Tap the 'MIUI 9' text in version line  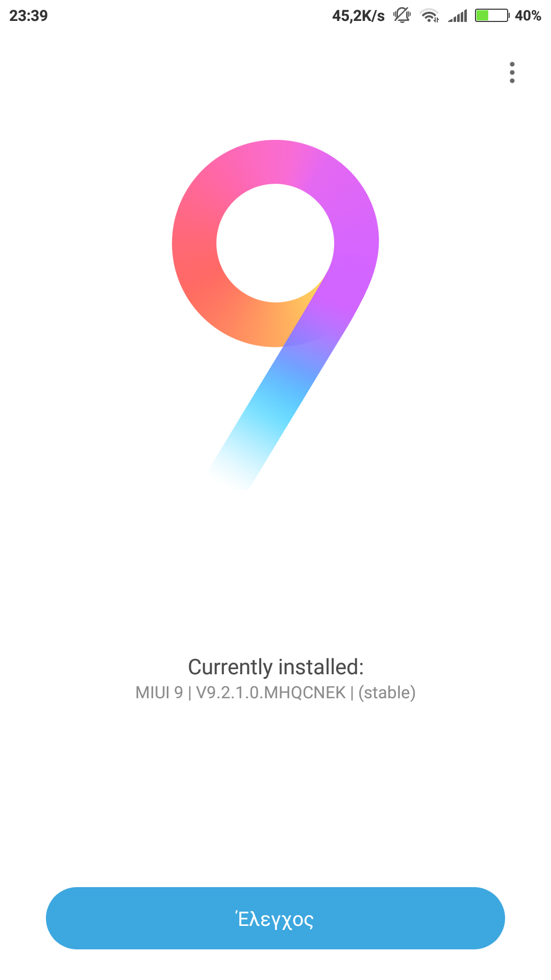(159, 693)
